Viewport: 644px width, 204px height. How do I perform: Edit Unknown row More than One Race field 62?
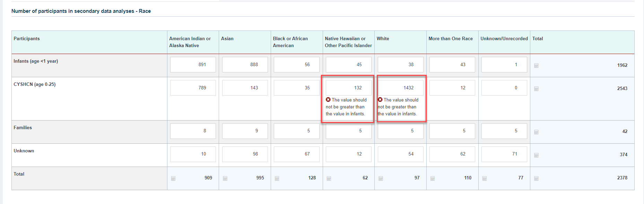(452, 154)
